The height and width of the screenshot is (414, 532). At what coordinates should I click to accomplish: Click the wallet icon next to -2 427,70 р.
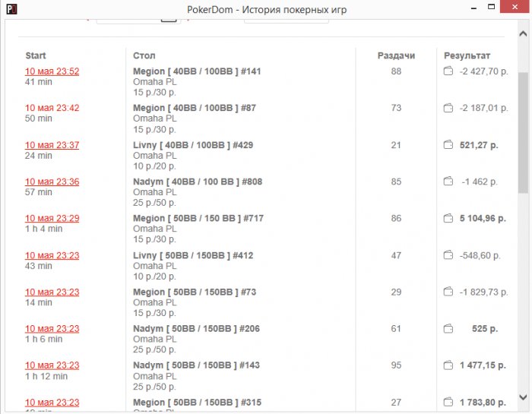(x=448, y=71)
